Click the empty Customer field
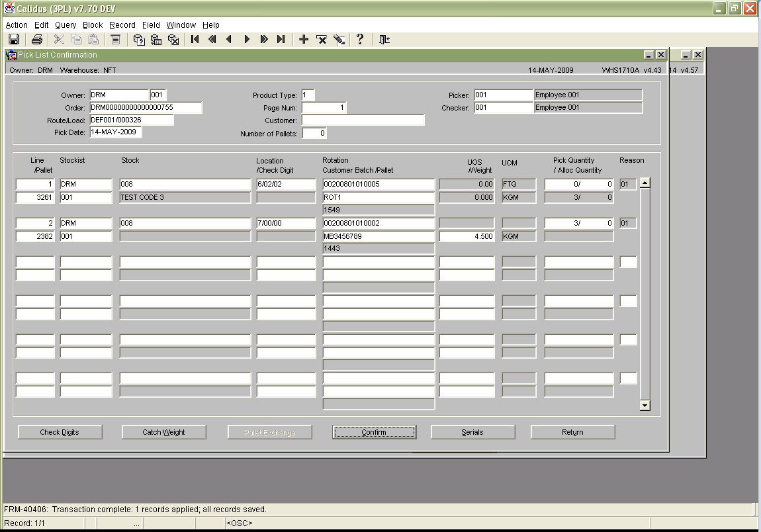 [x=363, y=120]
